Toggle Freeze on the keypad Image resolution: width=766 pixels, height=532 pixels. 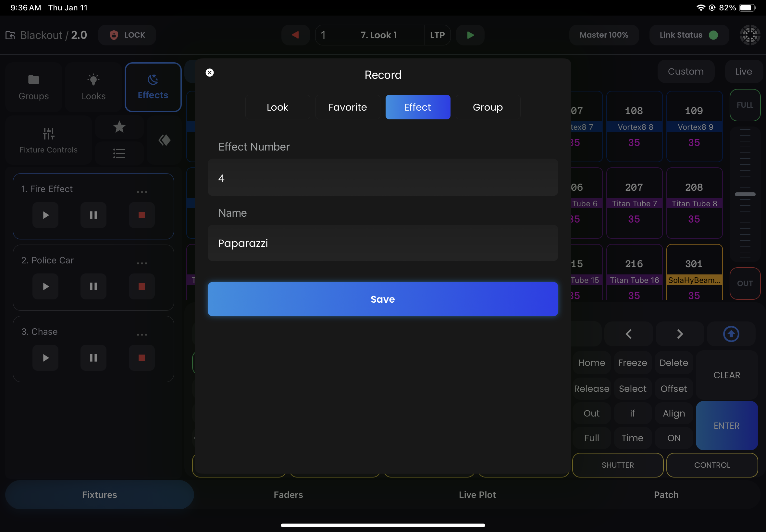(x=632, y=363)
